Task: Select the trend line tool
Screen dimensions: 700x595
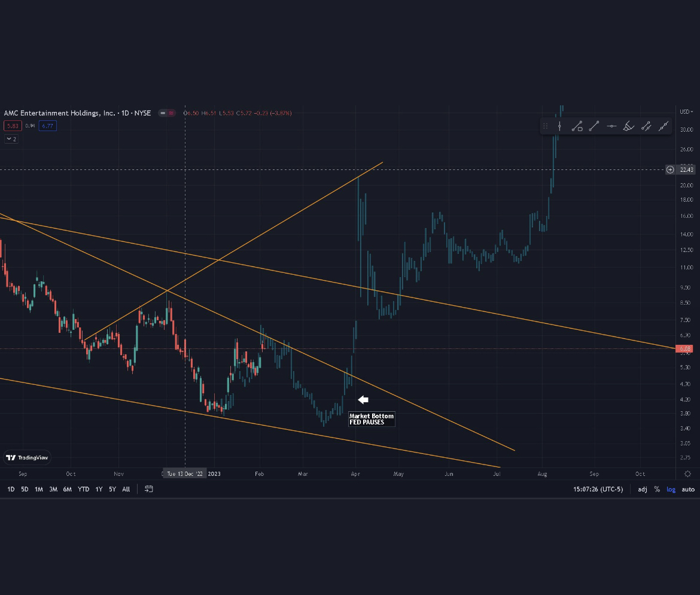Action: [x=594, y=126]
